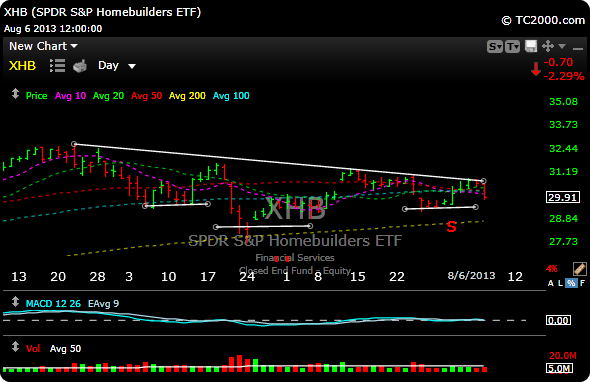Click the XHB ticker symbol

click(22, 66)
